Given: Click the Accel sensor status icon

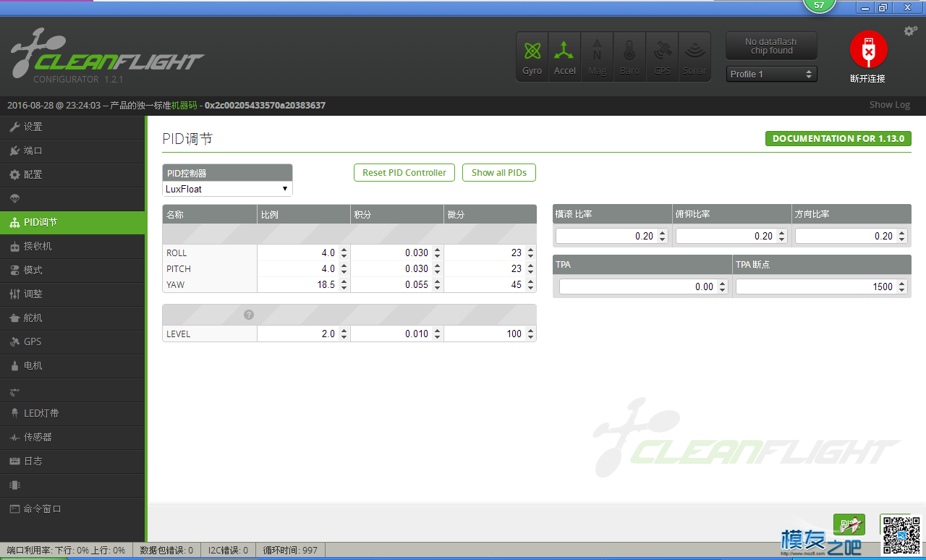Looking at the screenshot, I should 565,56.
